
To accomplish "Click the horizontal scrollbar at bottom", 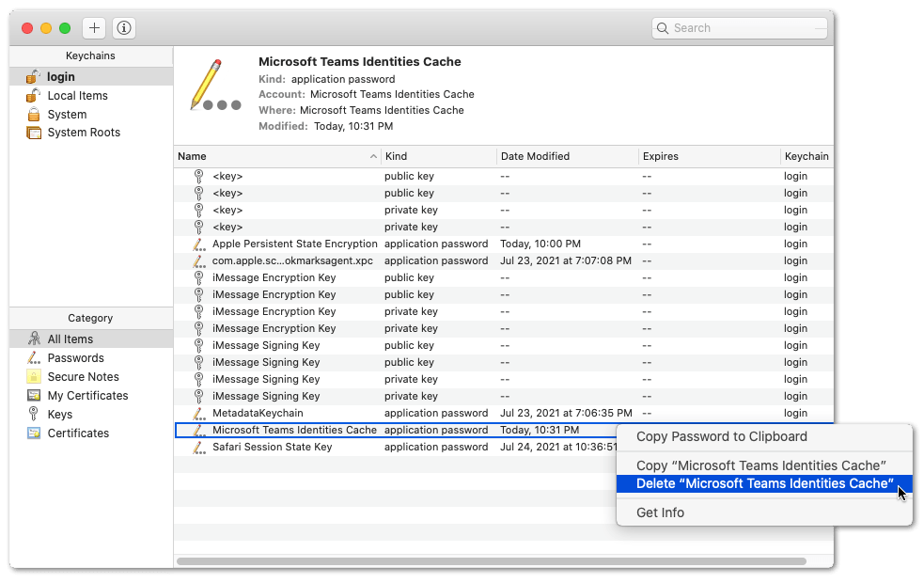I will pyautogui.click(x=491, y=561).
